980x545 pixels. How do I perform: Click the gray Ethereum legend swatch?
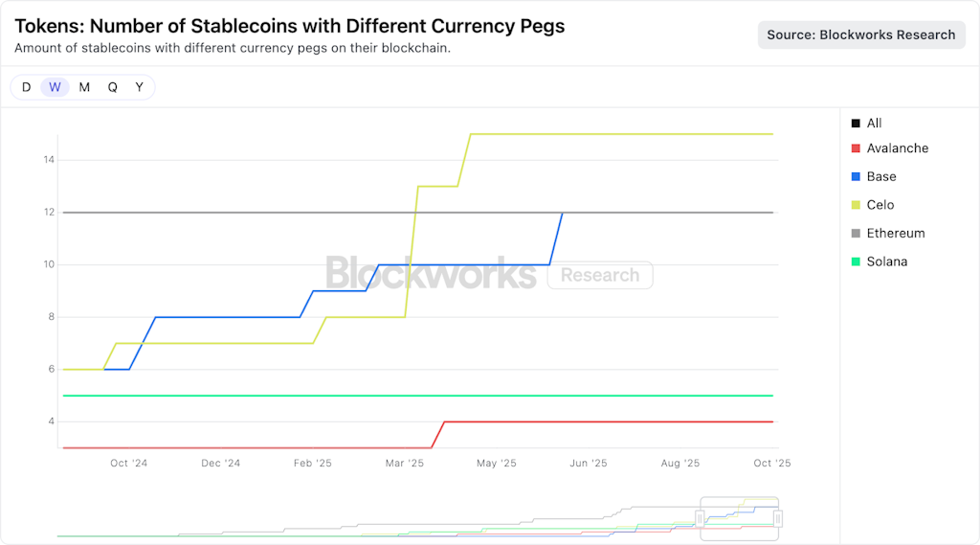(x=856, y=234)
